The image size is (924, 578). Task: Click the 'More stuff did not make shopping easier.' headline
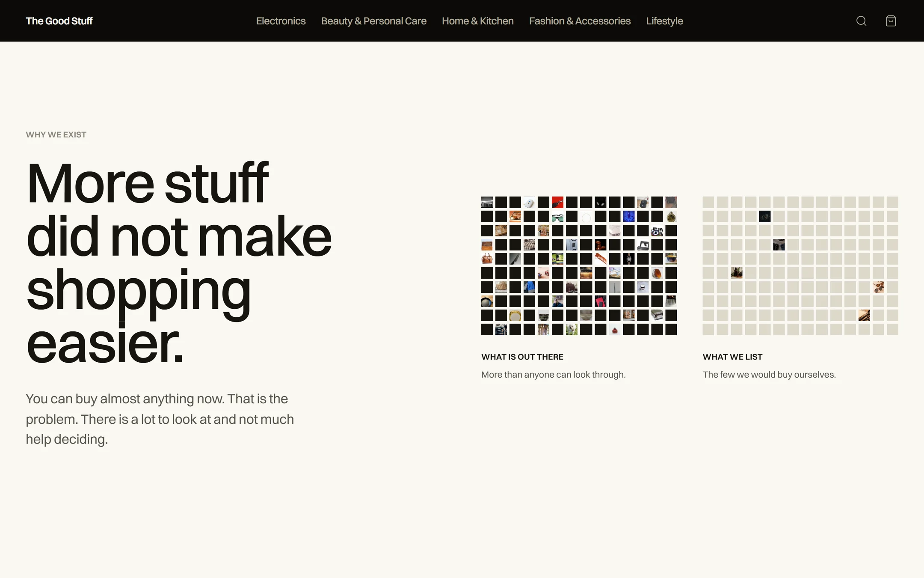pos(179,262)
